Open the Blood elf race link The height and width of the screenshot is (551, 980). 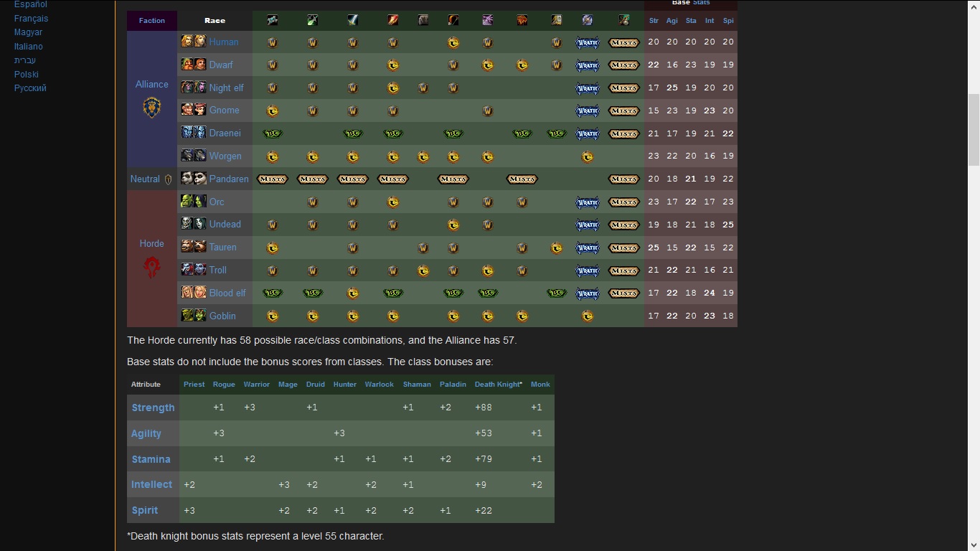click(227, 293)
